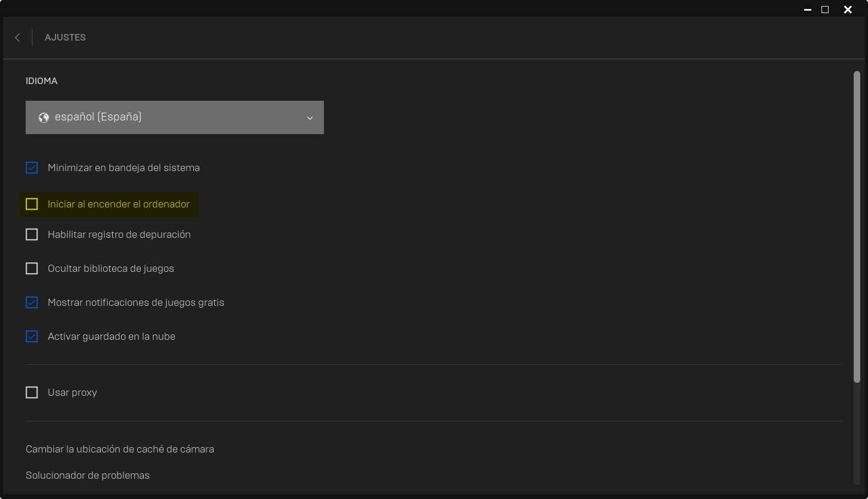The height and width of the screenshot is (499, 868).
Task: Close the launcher window
Action: pyautogui.click(x=847, y=10)
